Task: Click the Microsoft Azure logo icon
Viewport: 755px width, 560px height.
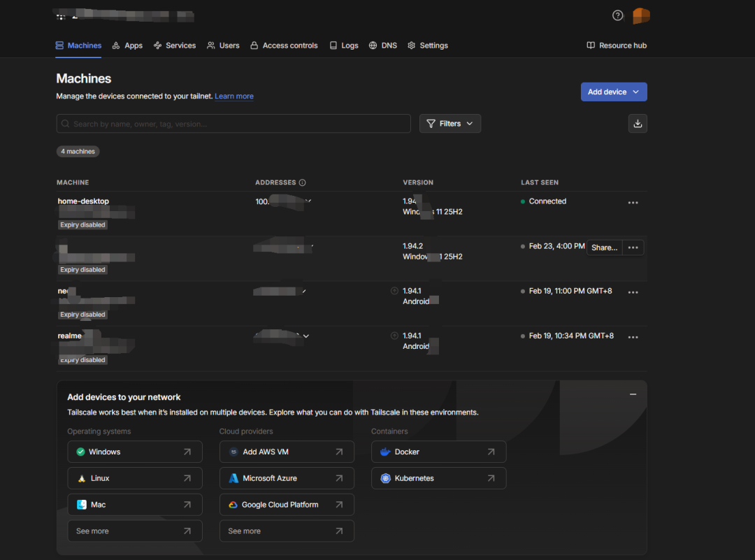Action: pyautogui.click(x=233, y=478)
